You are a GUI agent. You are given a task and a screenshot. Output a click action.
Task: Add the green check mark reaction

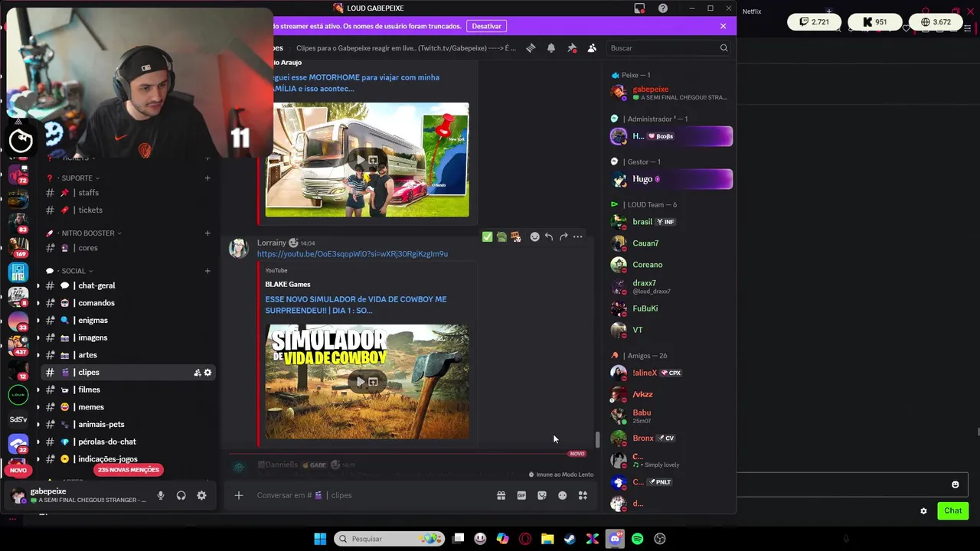click(487, 236)
